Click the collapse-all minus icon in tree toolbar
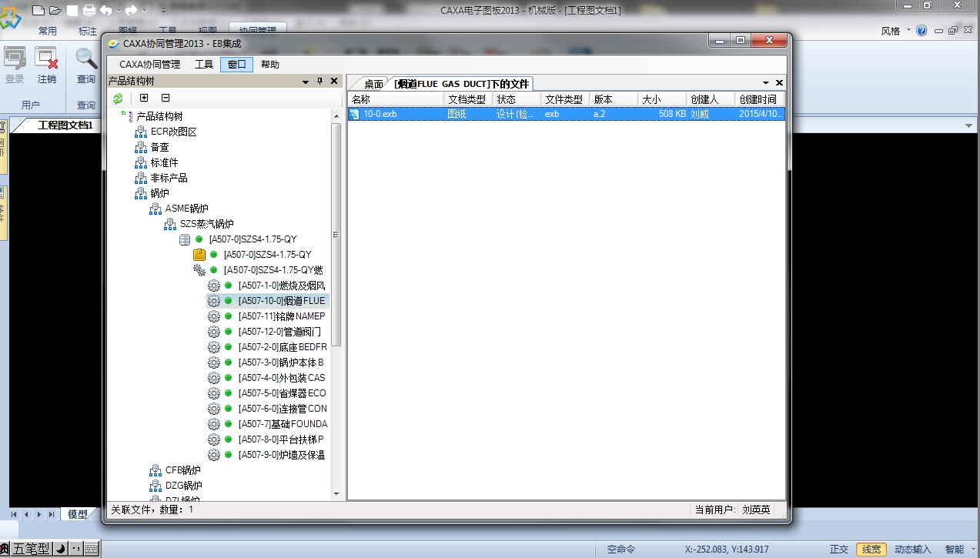 point(166,98)
